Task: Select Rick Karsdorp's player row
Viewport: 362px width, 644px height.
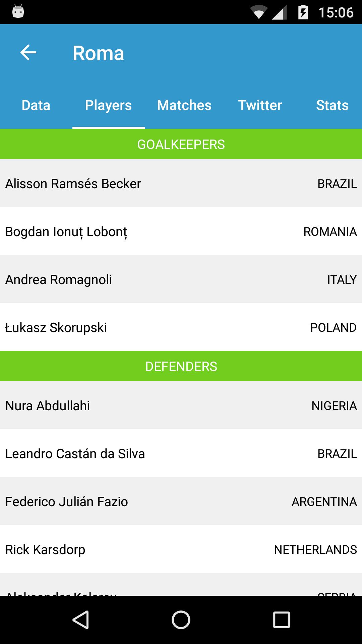Action: pyautogui.click(x=181, y=549)
